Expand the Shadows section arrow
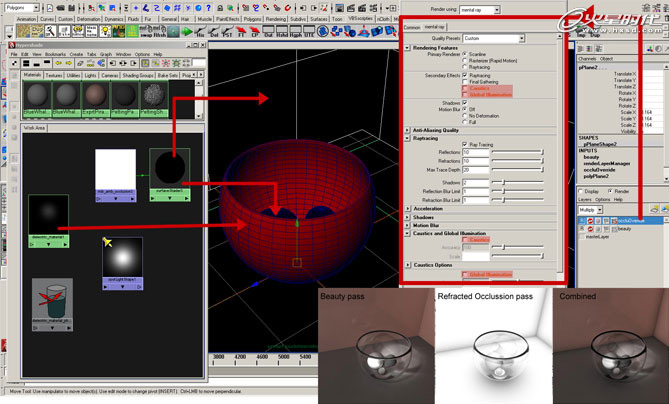This screenshot has height=404, width=669. [407, 217]
